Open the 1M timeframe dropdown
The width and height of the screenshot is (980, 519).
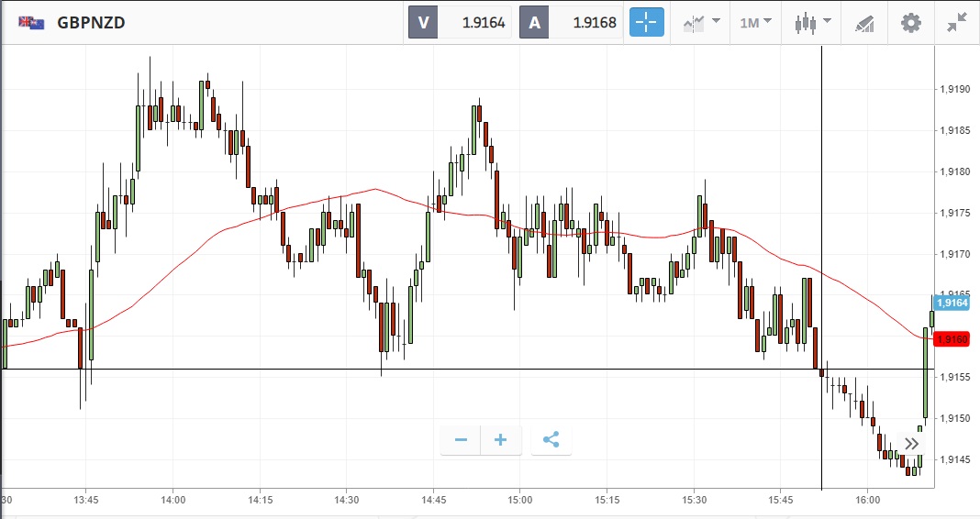[x=755, y=23]
